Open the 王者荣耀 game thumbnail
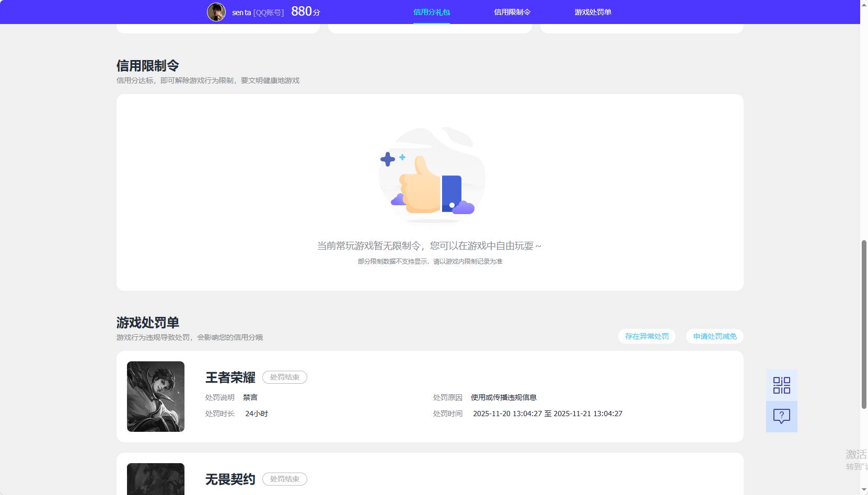Image resolution: width=868 pixels, height=495 pixels. (156, 396)
